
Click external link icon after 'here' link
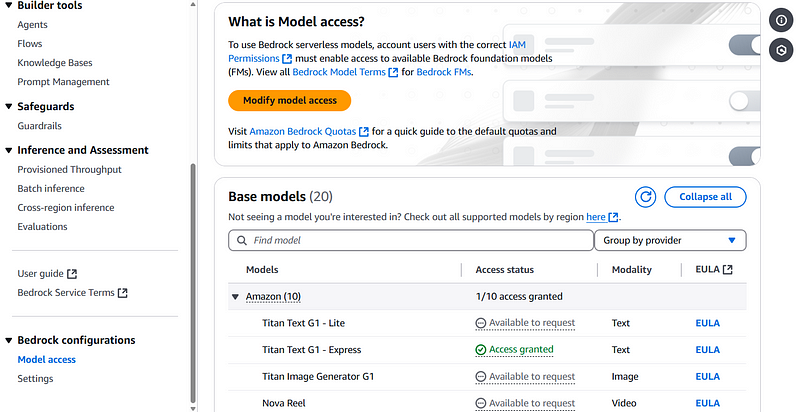coord(613,217)
